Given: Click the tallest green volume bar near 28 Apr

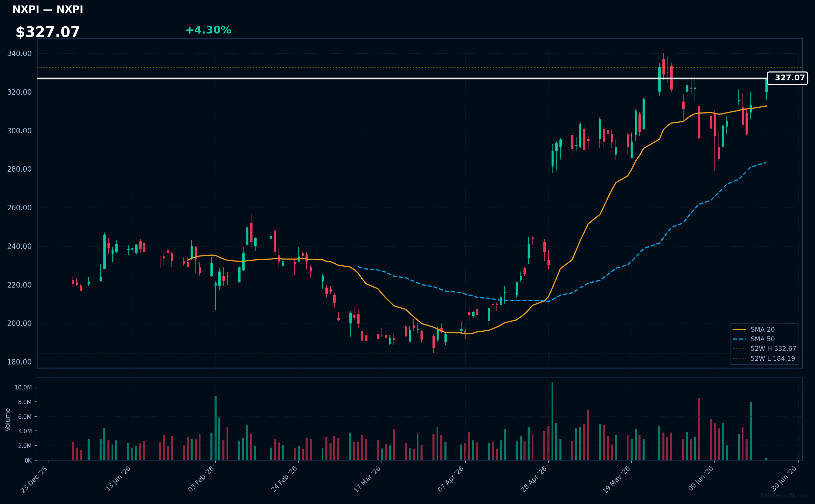Looking at the screenshot, I should pos(552,421).
